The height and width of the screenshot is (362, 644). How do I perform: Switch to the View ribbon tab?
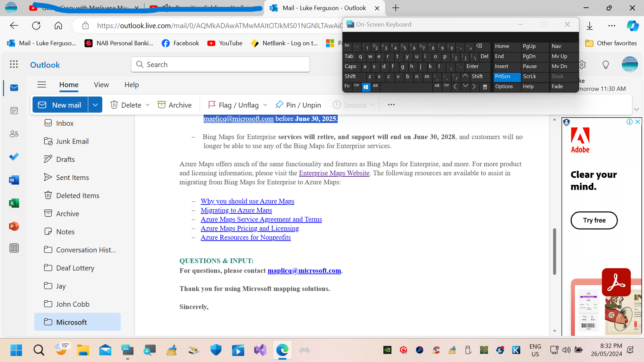coord(101,85)
